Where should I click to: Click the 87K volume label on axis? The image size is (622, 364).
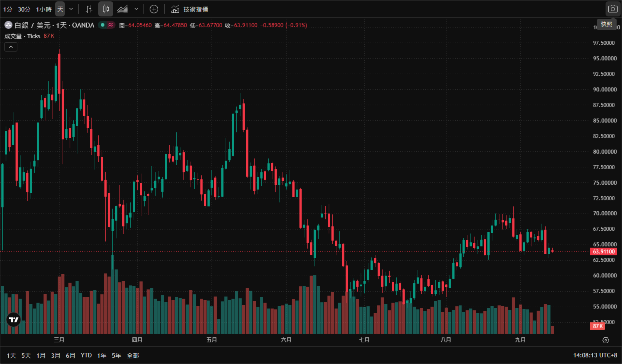pos(597,326)
